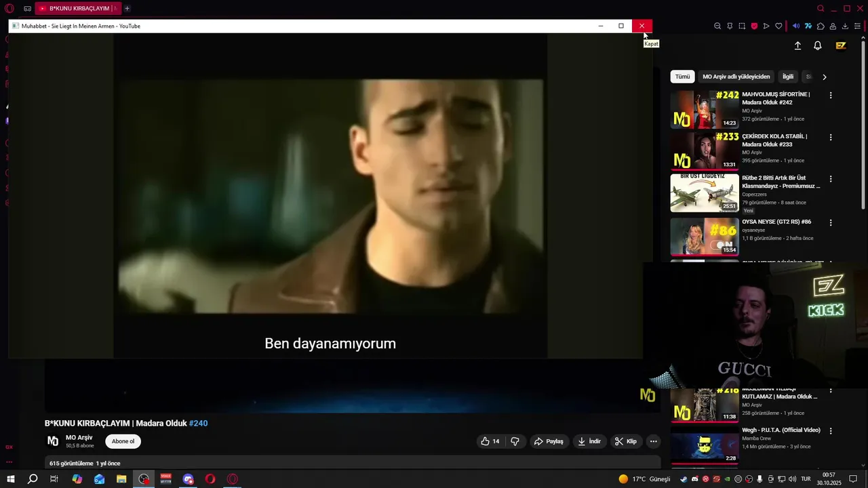Like the video with thumbs up

tap(490, 441)
